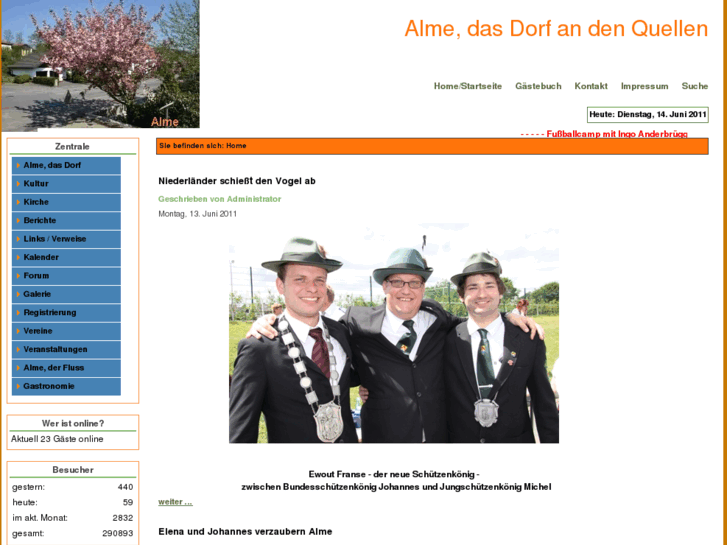
Task: Open the Home/Startseite menu item
Action: click(467, 86)
